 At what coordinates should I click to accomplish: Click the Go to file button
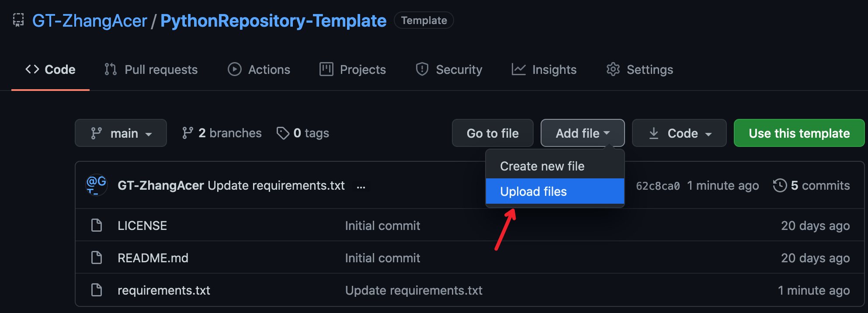point(493,133)
